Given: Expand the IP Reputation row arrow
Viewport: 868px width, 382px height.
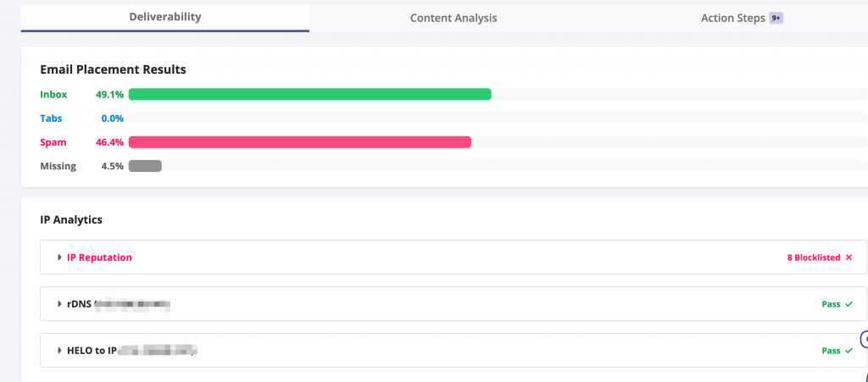Looking at the screenshot, I should click(59, 257).
